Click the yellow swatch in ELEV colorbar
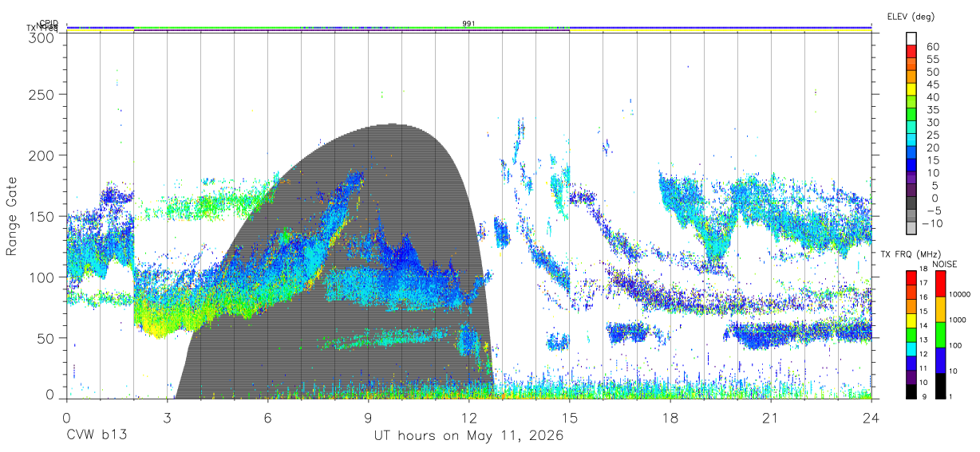The image size is (980, 452). [912, 90]
